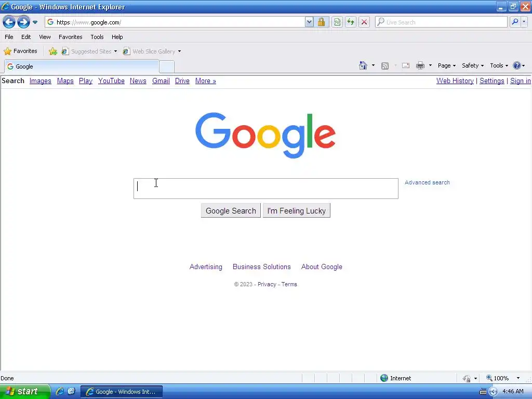The height and width of the screenshot is (399, 532).
Task: Open the Tools menu in menu bar
Action: [97, 37]
